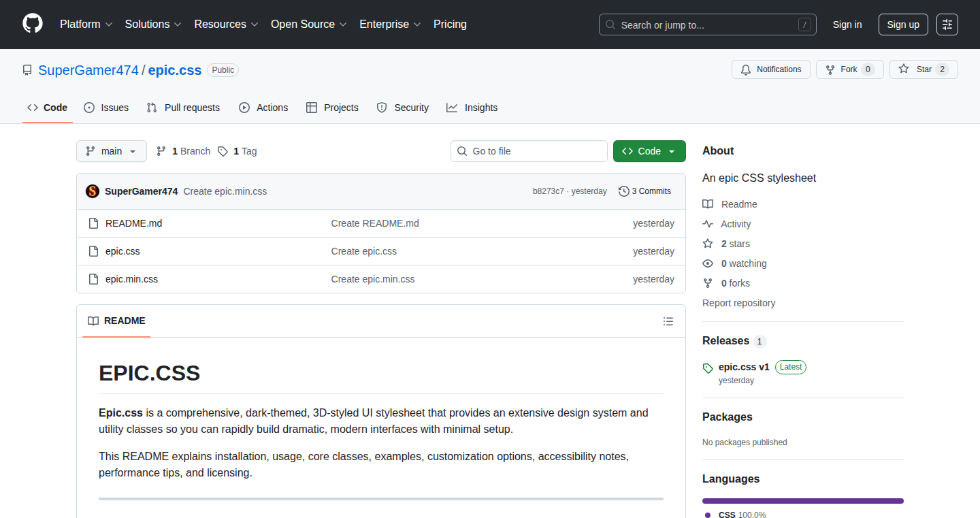Open the epic.css v1 release
Screen dimensions: 980x518
(x=744, y=367)
